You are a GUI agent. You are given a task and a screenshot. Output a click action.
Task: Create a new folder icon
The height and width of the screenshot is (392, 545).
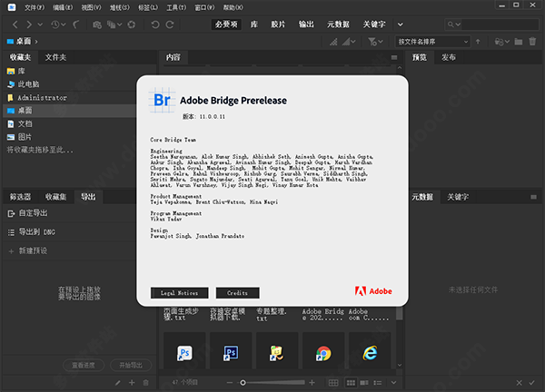519,42
